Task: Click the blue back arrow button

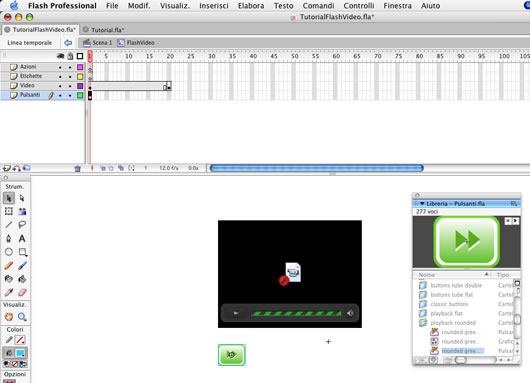Action: pyautogui.click(x=68, y=43)
